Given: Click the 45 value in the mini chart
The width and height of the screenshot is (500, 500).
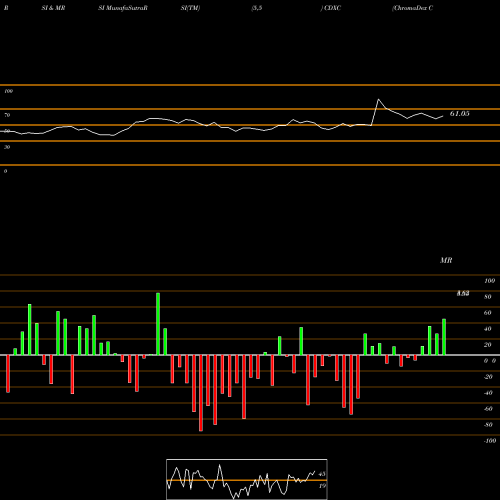Looking at the screenshot, I should (x=322, y=474).
